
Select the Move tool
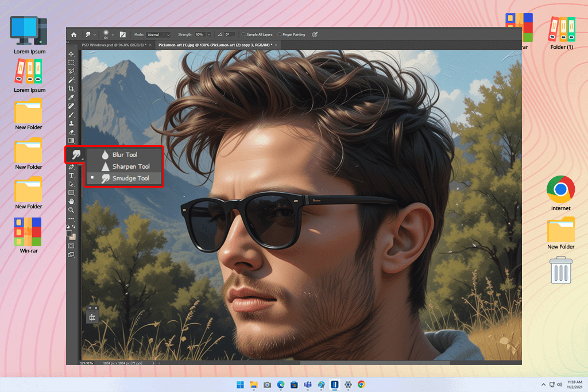[71, 55]
